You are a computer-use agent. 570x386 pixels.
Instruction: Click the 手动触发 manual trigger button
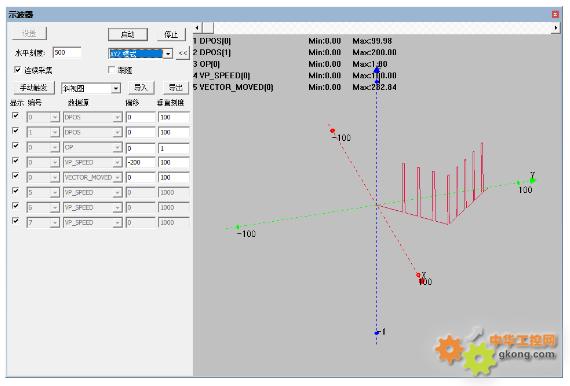33,88
